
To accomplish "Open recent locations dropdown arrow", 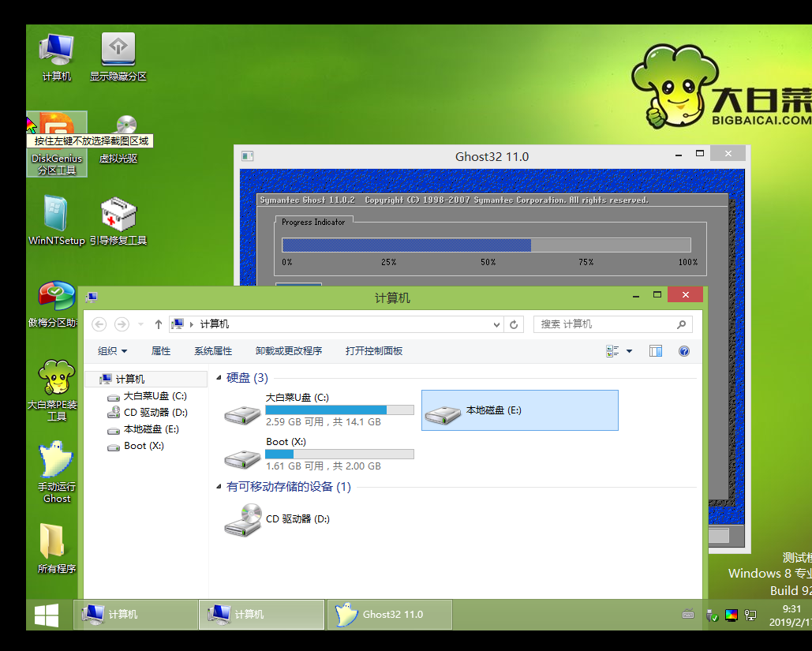I will (x=140, y=324).
